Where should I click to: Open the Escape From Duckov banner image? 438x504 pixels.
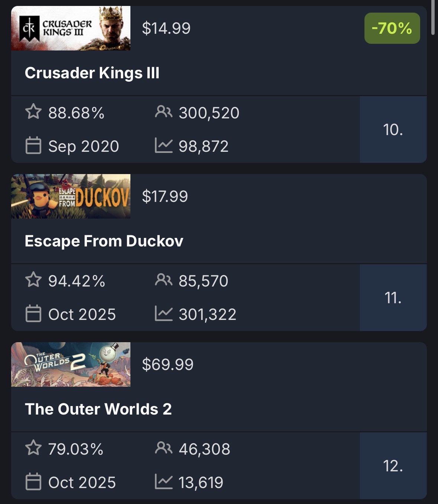click(x=71, y=196)
